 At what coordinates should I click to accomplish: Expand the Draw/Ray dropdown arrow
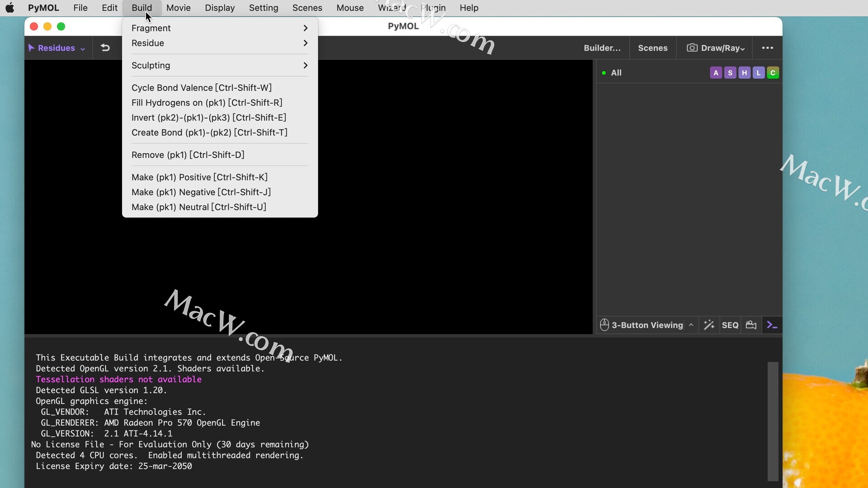point(742,49)
